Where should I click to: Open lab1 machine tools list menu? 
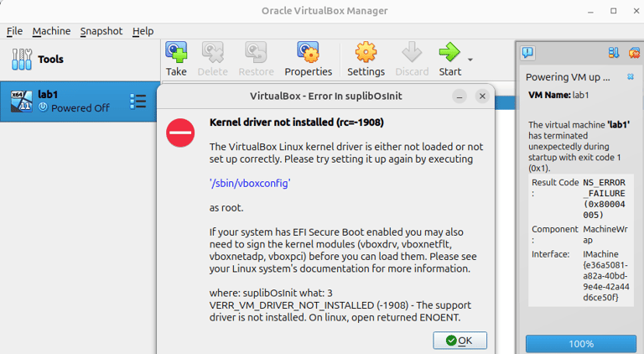click(138, 101)
